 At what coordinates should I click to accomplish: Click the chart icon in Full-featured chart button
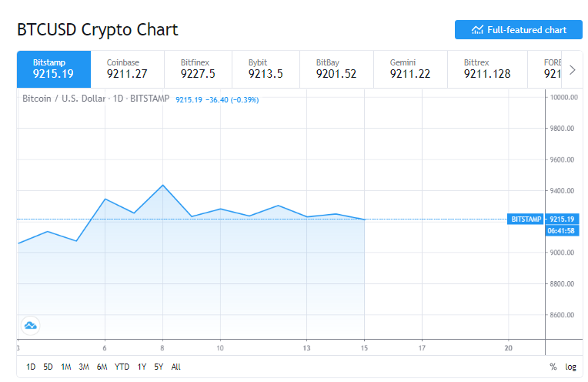point(477,30)
